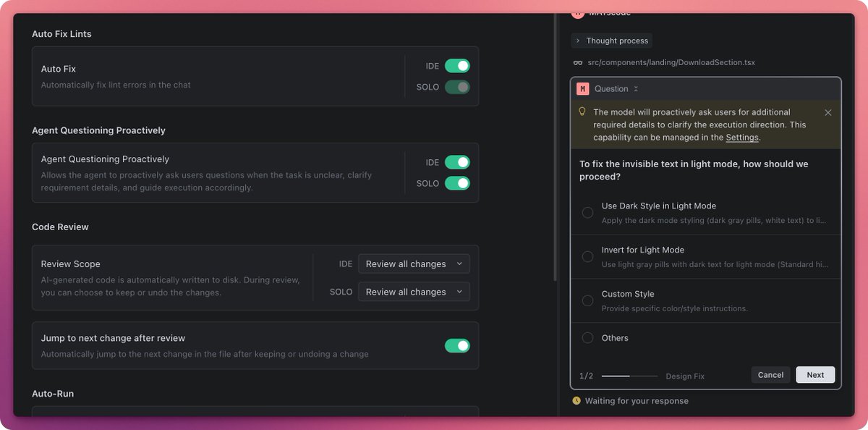Click Waiting for your response text
This screenshot has height=430, width=868.
637,401
